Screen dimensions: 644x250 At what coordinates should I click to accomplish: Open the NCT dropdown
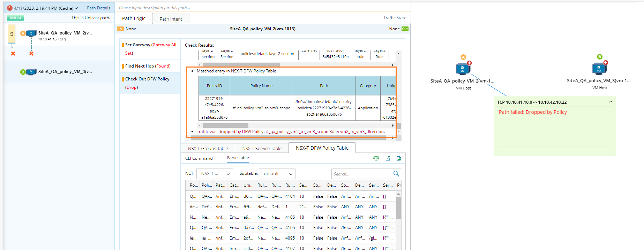(x=215, y=174)
